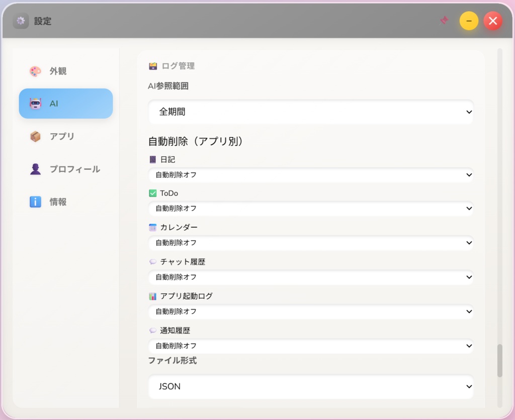Click the gear icon beside 設定
This screenshot has height=420, width=515.
pyautogui.click(x=21, y=21)
